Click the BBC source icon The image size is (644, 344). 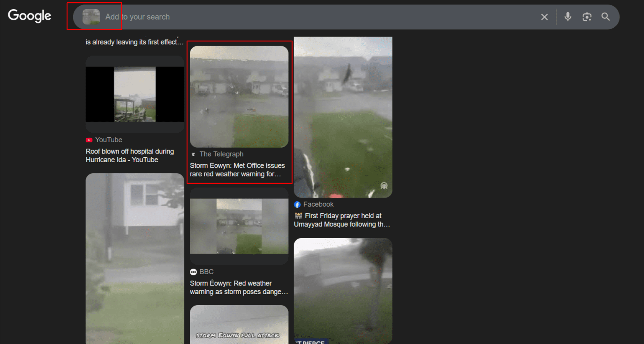click(x=193, y=272)
